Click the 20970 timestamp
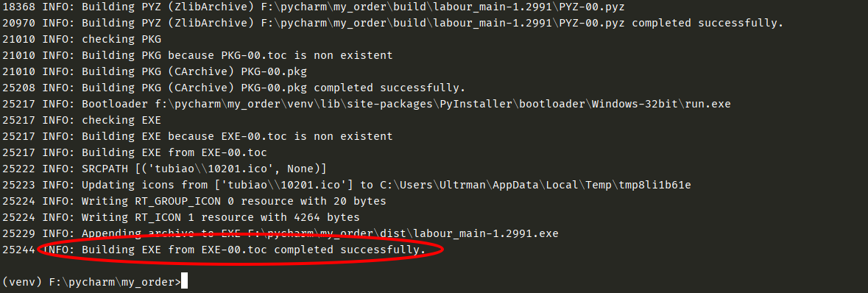 pos(19,24)
